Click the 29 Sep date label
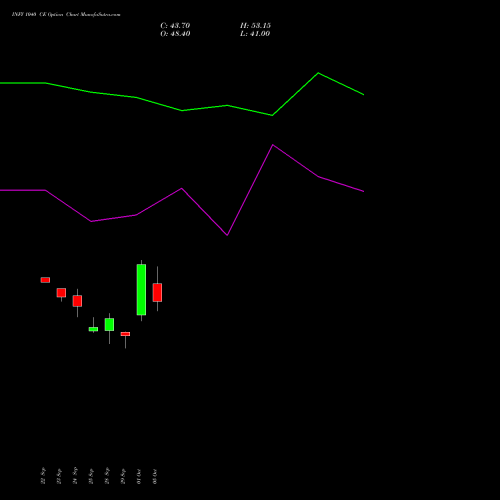500x500 pixels. [x=123, y=476]
